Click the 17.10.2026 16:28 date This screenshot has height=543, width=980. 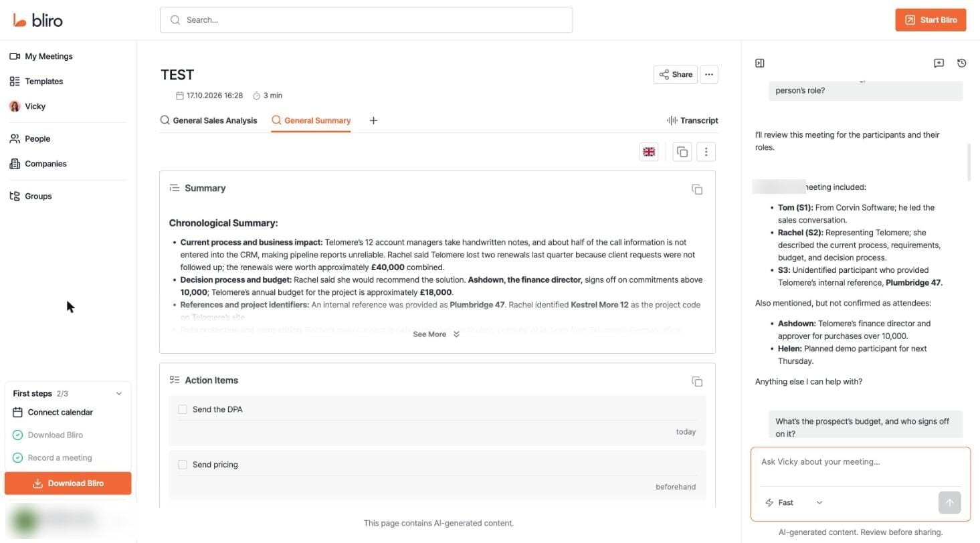(x=209, y=96)
